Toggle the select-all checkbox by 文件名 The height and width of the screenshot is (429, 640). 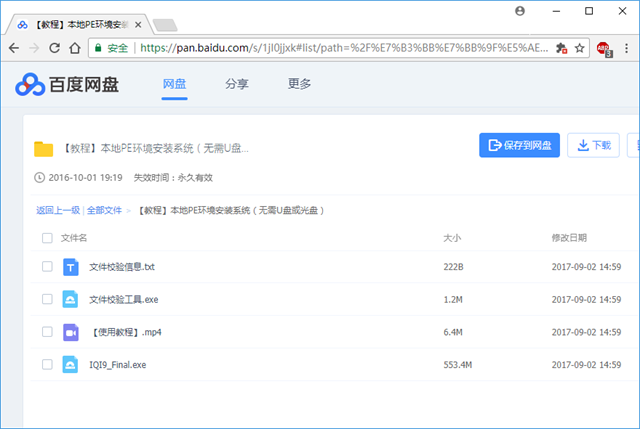point(47,238)
